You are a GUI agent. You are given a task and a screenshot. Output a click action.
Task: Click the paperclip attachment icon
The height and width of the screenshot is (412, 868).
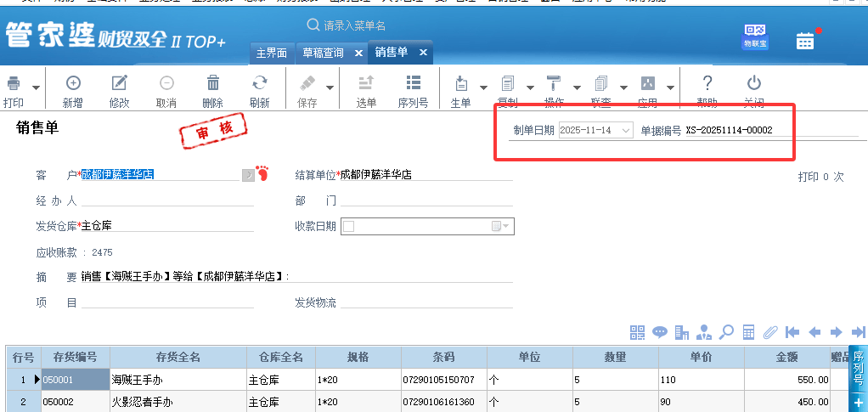pos(770,332)
